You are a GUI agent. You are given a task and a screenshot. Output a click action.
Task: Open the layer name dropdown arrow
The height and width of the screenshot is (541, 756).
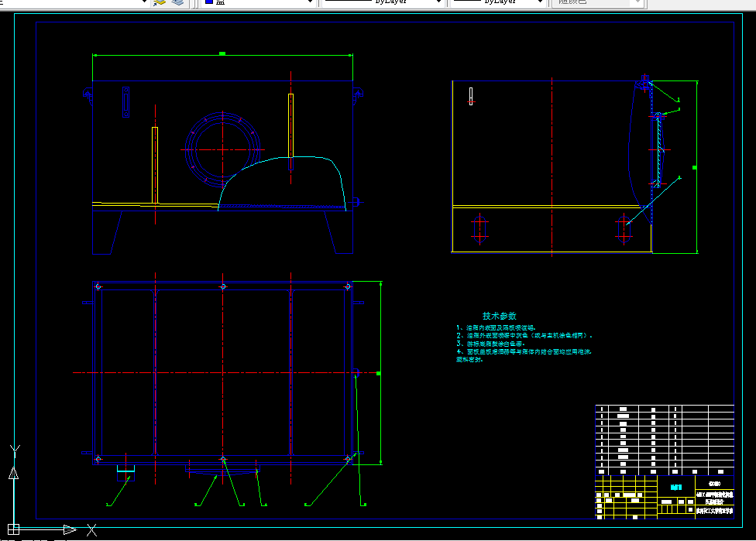click(x=143, y=2)
